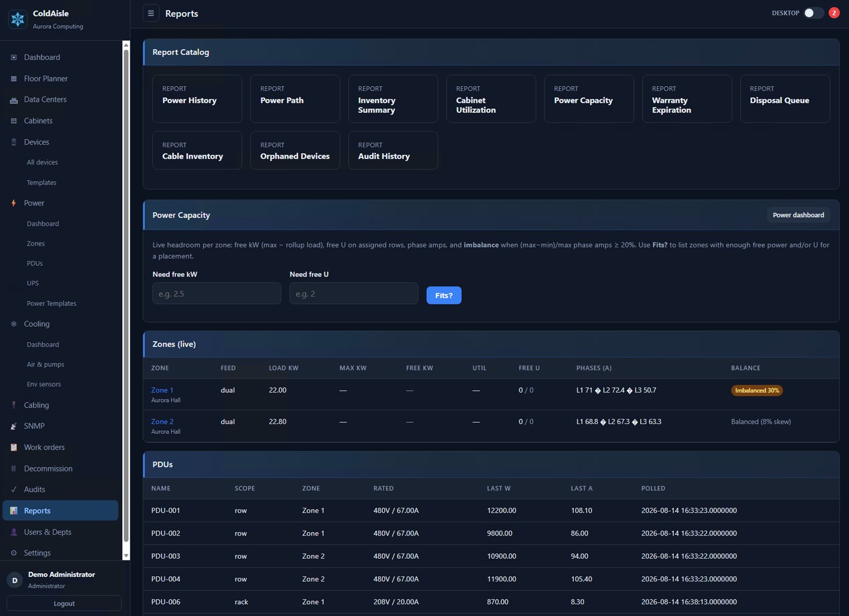Open the Cable Inventory report card
The height and width of the screenshot is (616, 849).
[x=197, y=150]
